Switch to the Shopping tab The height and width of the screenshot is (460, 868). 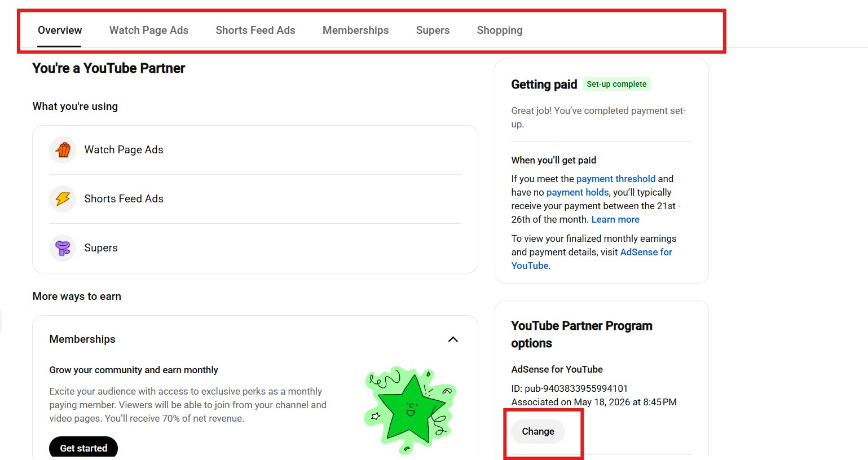pyautogui.click(x=500, y=30)
